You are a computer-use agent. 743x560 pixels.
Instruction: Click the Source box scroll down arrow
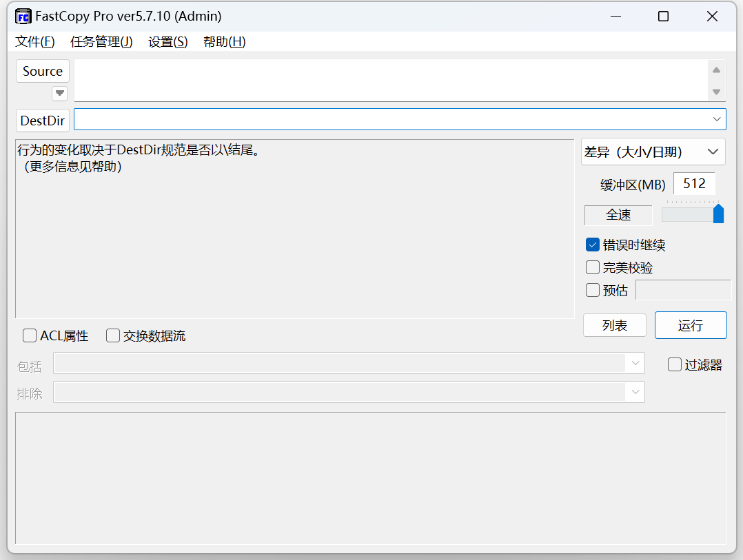point(717,92)
